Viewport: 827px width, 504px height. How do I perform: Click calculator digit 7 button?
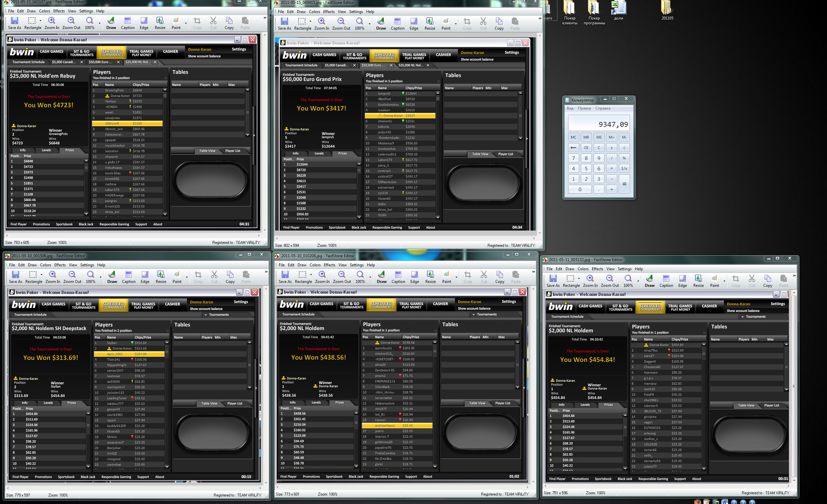coord(574,158)
